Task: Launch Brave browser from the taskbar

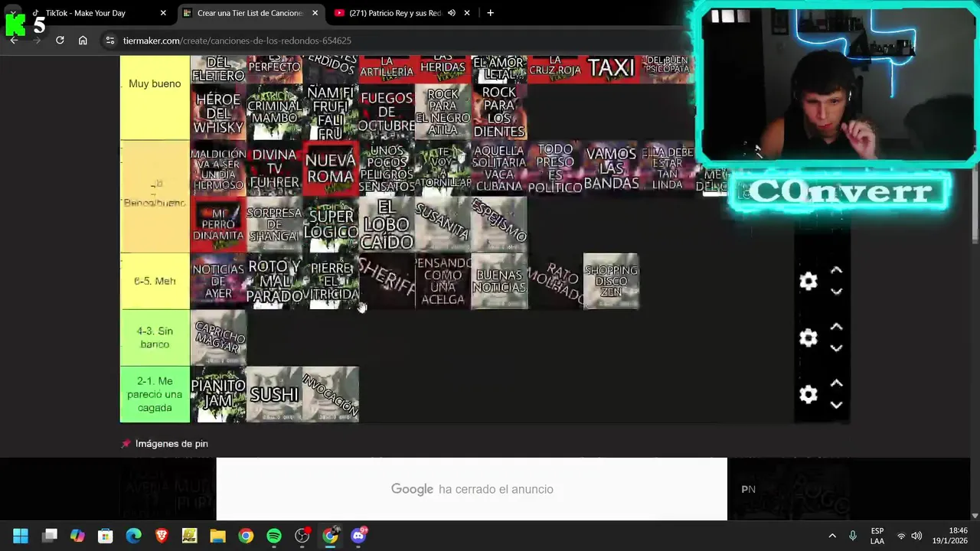Action: coord(162,536)
